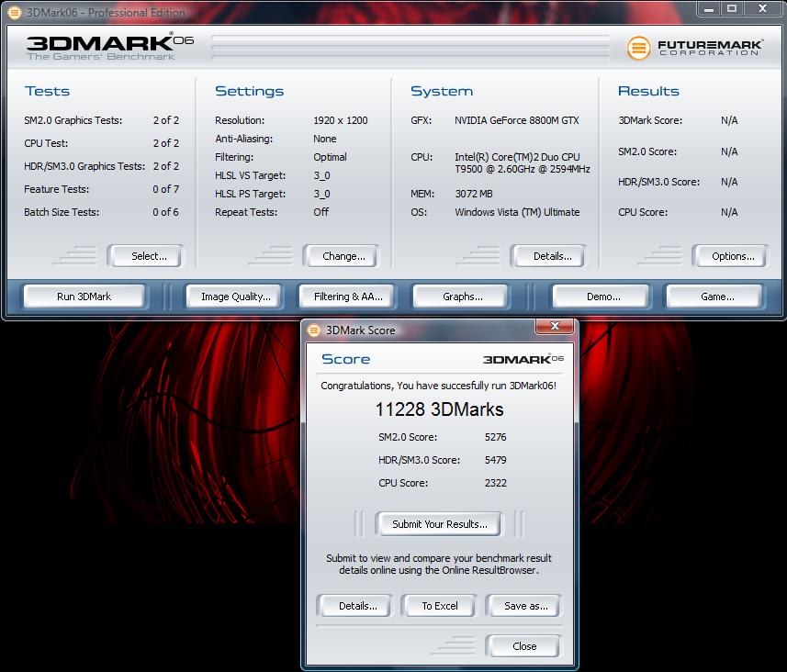
Task: Click the 'SM2.0 Graphics Tests:' label
Action: coord(73,120)
